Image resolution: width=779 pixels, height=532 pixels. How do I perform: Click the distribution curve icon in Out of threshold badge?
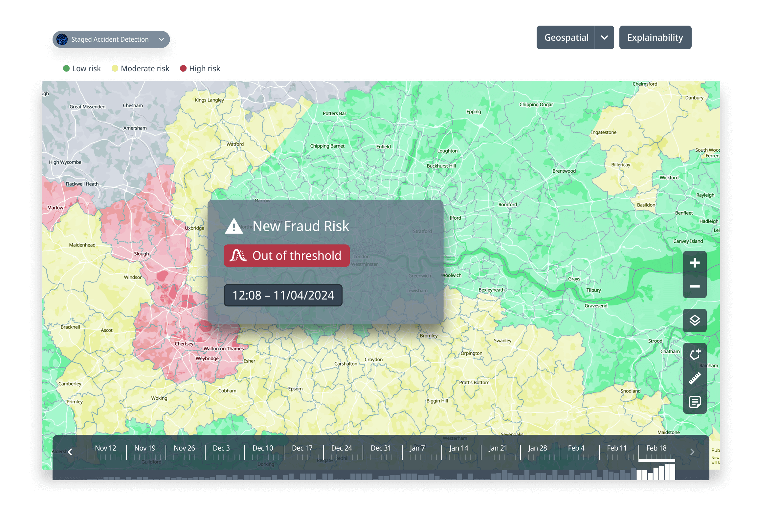[x=238, y=255]
